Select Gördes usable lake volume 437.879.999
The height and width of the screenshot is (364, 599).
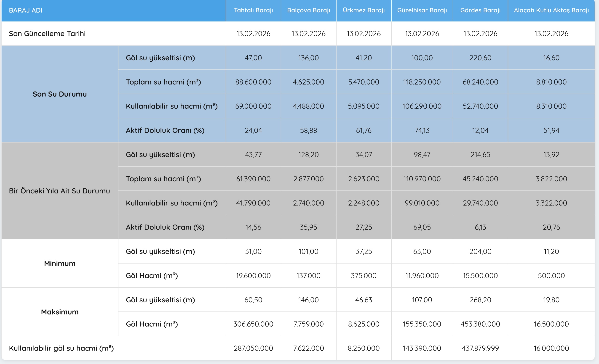click(x=480, y=348)
